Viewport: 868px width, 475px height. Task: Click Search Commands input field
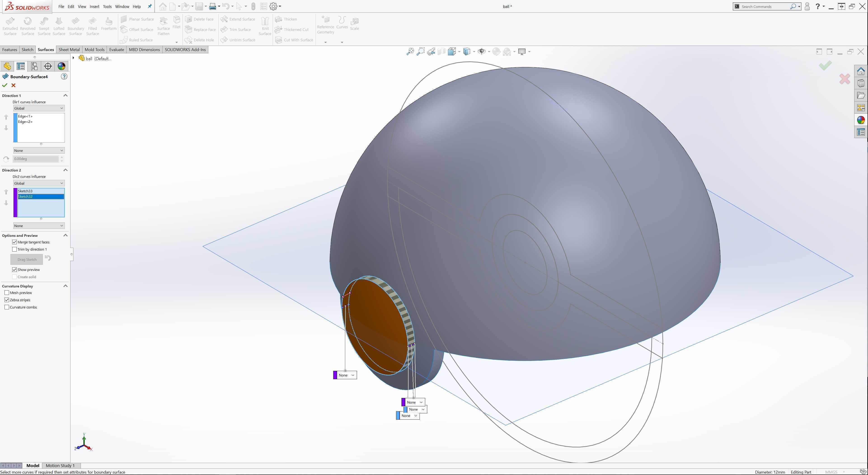[x=765, y=6]
